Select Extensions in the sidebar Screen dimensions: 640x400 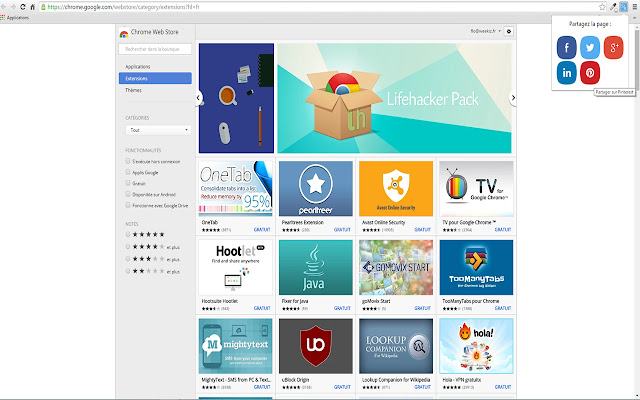pos(155,78)
